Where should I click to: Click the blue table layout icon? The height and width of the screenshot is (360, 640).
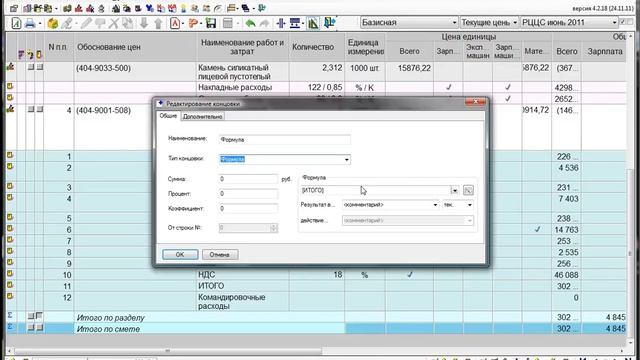(295, 23)
